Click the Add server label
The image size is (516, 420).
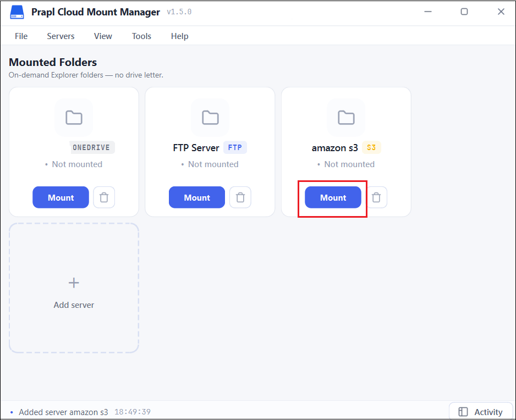pos(74,305)
